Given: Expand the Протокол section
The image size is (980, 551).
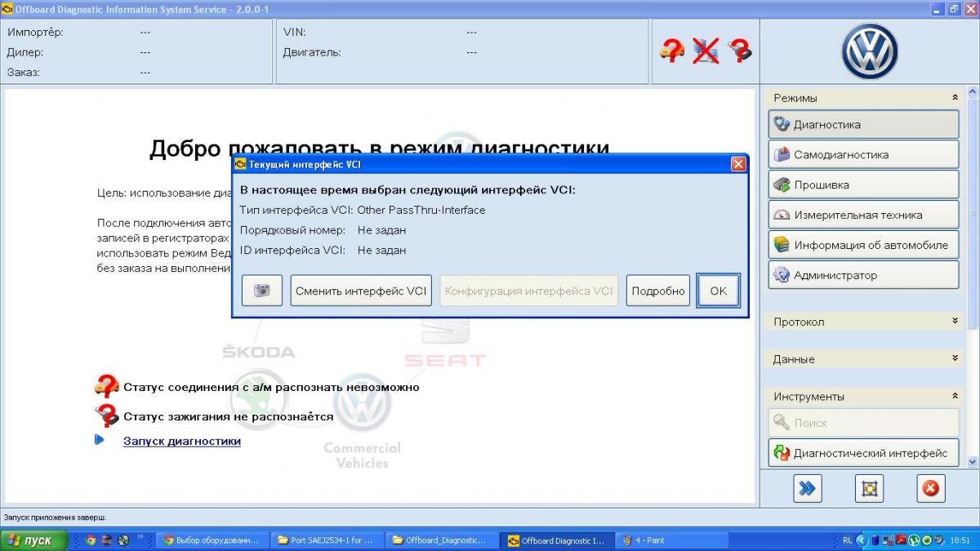Looking at the screenshot, I should tap(955, 322).
